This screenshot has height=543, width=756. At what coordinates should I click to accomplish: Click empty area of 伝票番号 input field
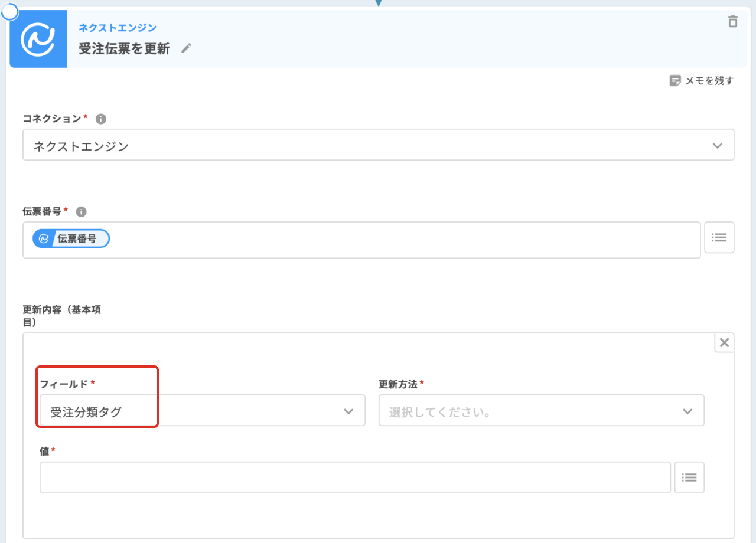(402, 240)
